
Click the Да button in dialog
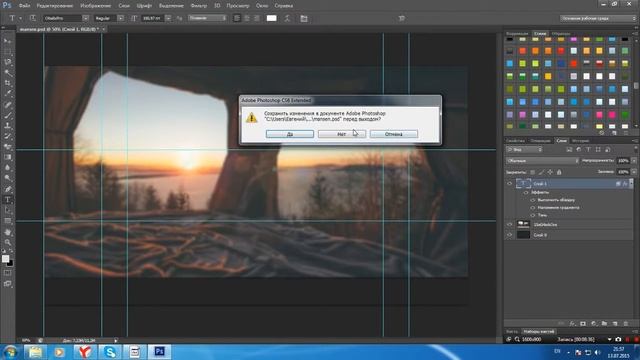coord(290,134)
